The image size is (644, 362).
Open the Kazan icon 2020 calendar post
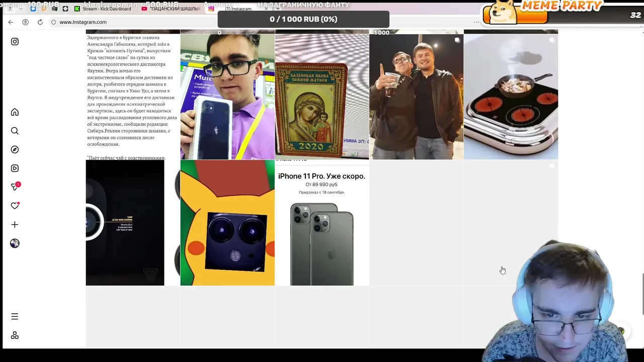tap(322, 97)
